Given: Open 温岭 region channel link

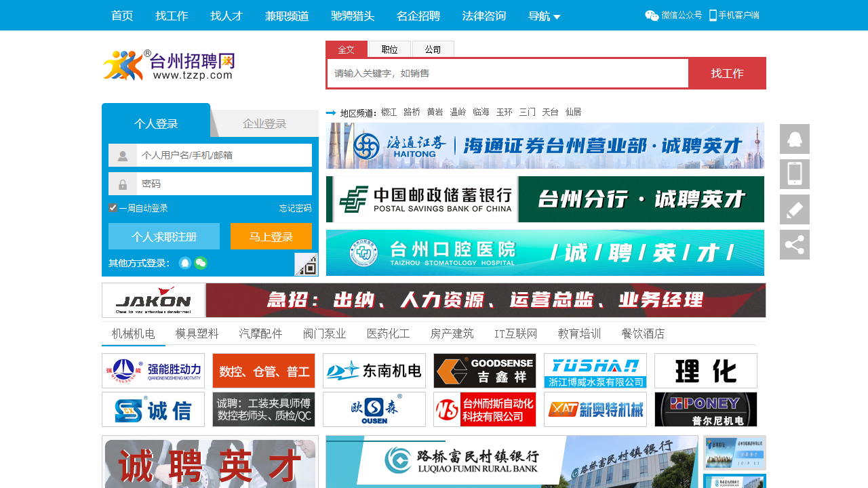Looking at the screenshot, I should (x=458, y=112).
